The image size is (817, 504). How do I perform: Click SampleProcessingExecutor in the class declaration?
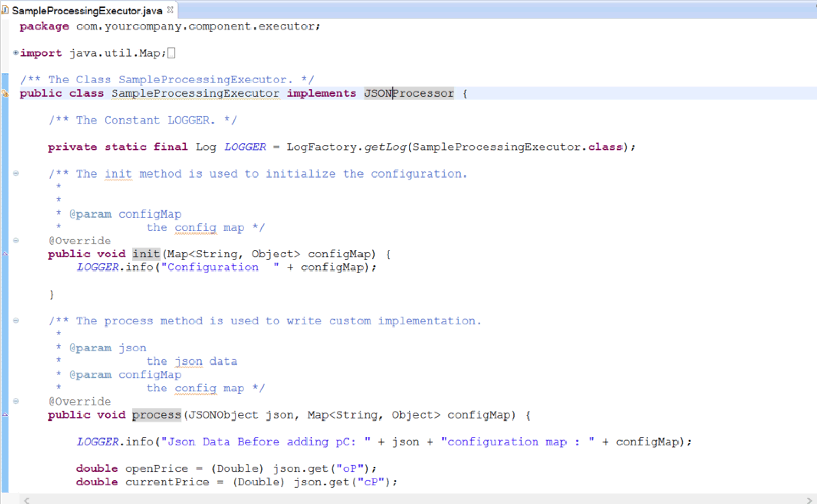(195, 93)
